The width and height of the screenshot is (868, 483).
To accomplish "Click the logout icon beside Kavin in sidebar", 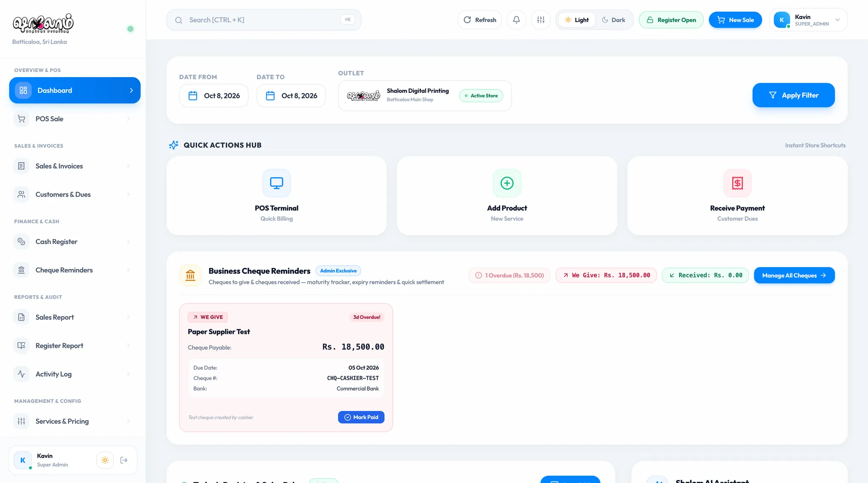I will pos(124,460).
